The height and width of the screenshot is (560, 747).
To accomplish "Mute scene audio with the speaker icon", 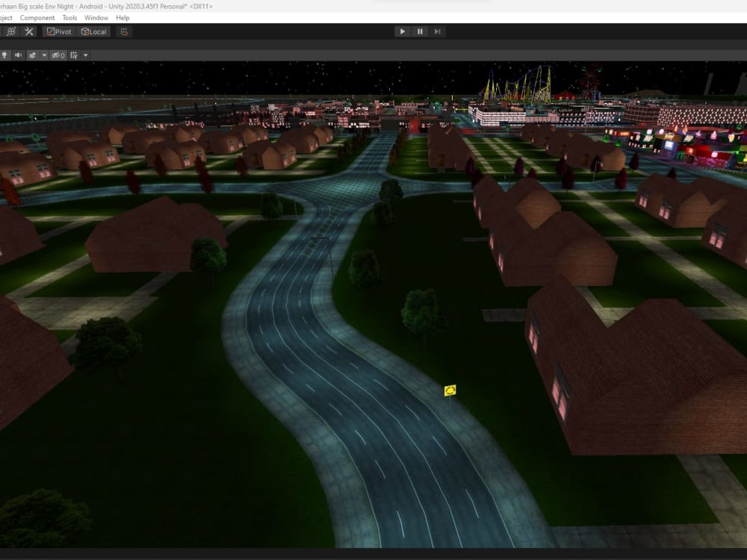I will pos(19,55).
